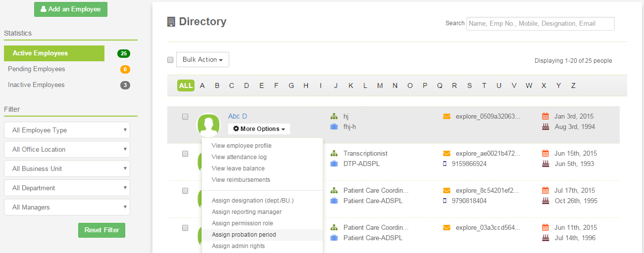The image size is (644, 253).
Task: Click the Add an Employee button
Action: point(71,9)
